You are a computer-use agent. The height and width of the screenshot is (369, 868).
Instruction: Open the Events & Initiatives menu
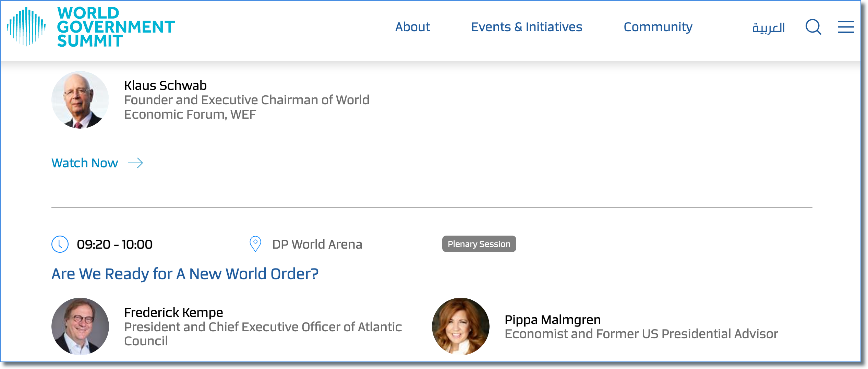(x=527, y=27)
